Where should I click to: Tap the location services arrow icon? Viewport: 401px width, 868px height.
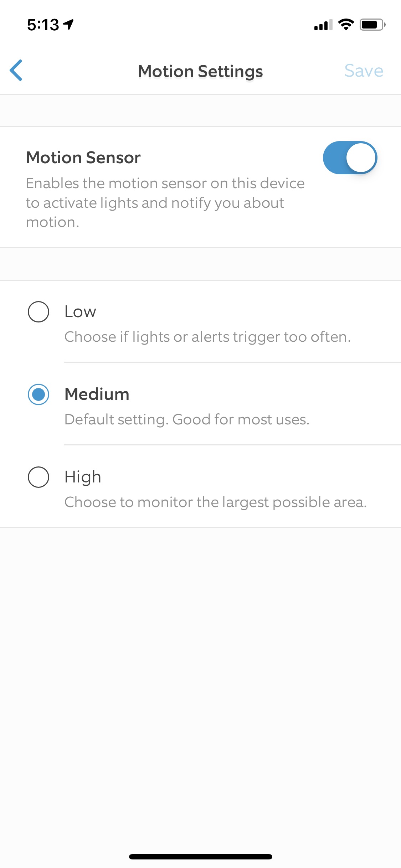pos(68,24)
